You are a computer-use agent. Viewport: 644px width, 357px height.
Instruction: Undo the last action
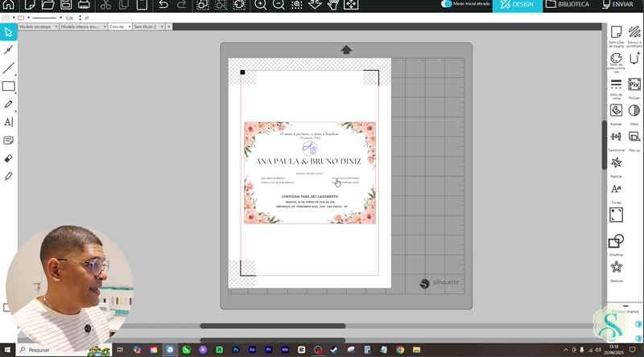point(163,5)
